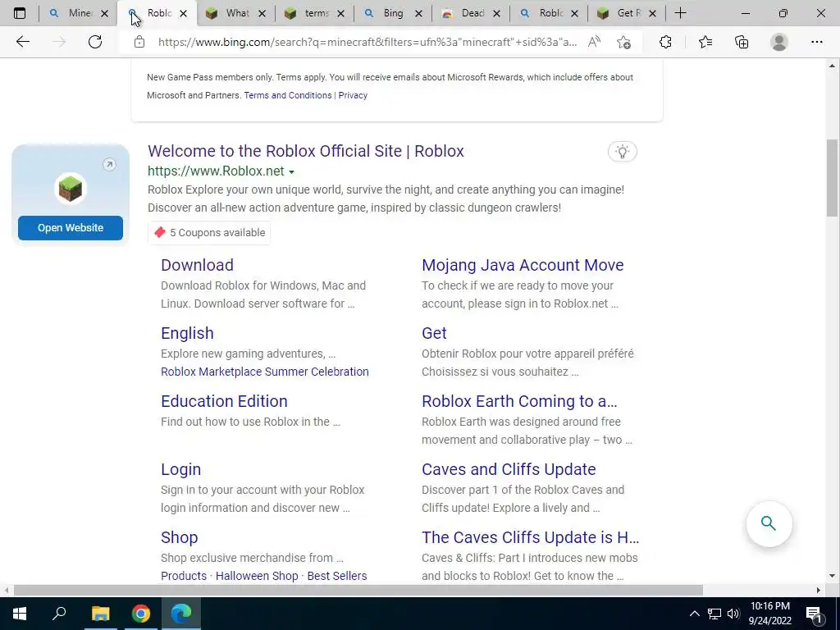Viewport: 840px width, 630px height.
Task: Open 'Welcome to the Roblox Official Site' result
Action: click(306, 151)
